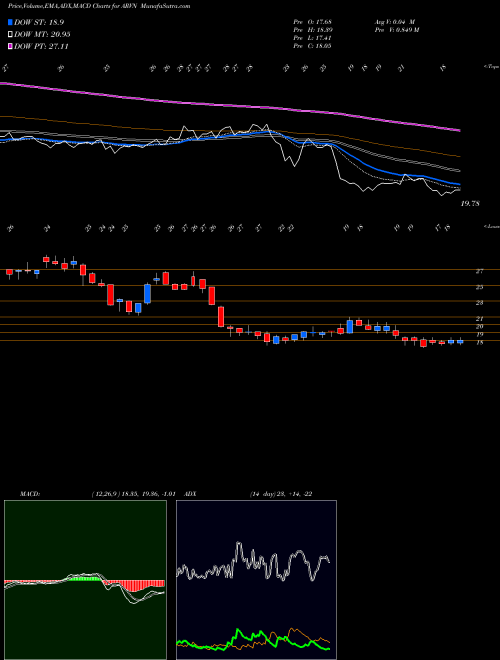Click the 'ADX' panel label
This screenshot has height=660, width=500.
click(190, 494)
